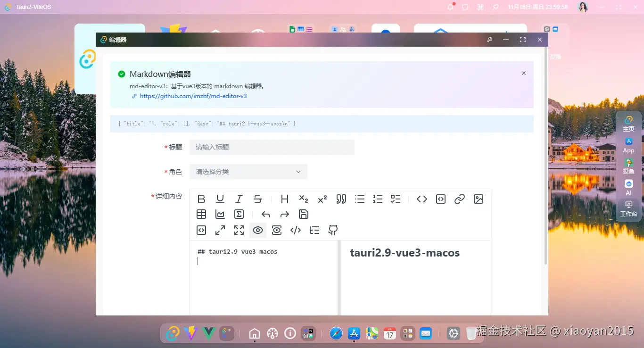Save the document with the save icon
This screenshot has height=348, width=644.
303,214
